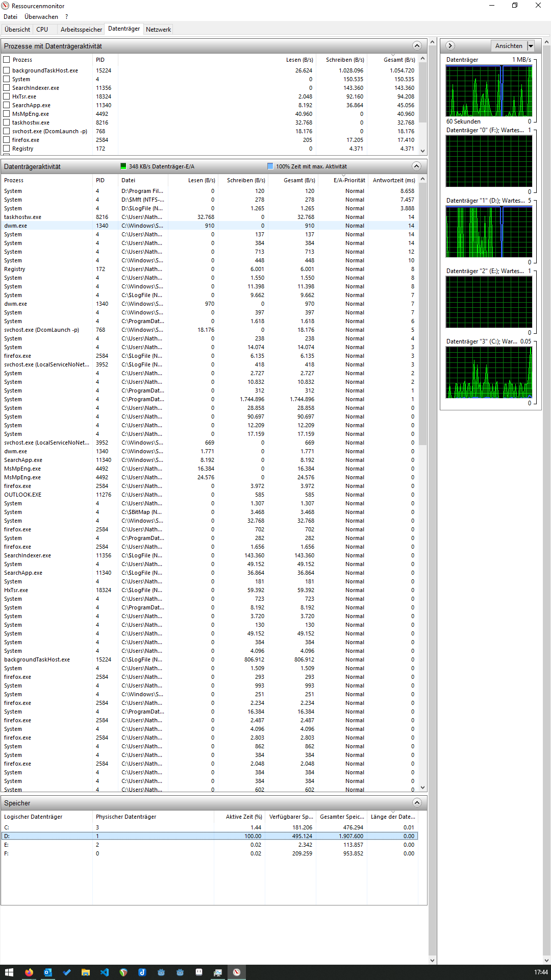Select the F: drive row in Speicher
This screenshot has width=551, height=980.
click(210, 853)
